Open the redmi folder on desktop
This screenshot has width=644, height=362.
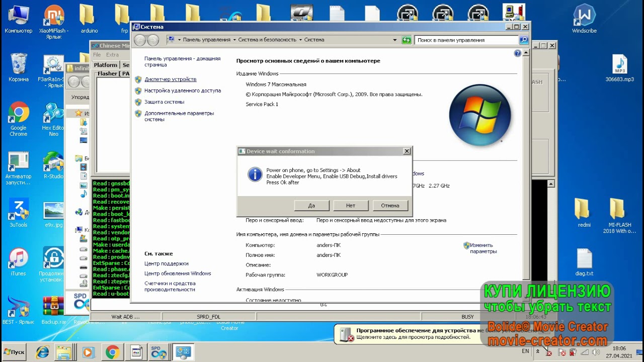(x=584, y=213)
